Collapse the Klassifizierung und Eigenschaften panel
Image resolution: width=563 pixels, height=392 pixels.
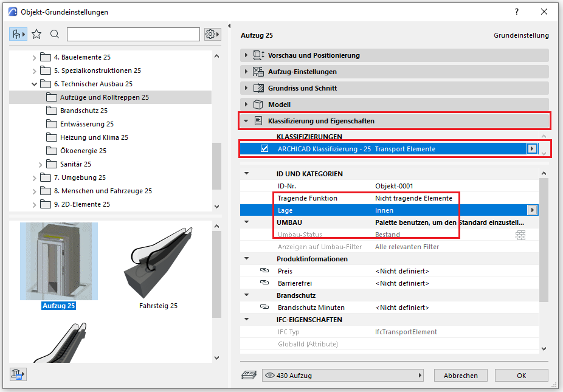pyautogui.click(x=246, y=121)
